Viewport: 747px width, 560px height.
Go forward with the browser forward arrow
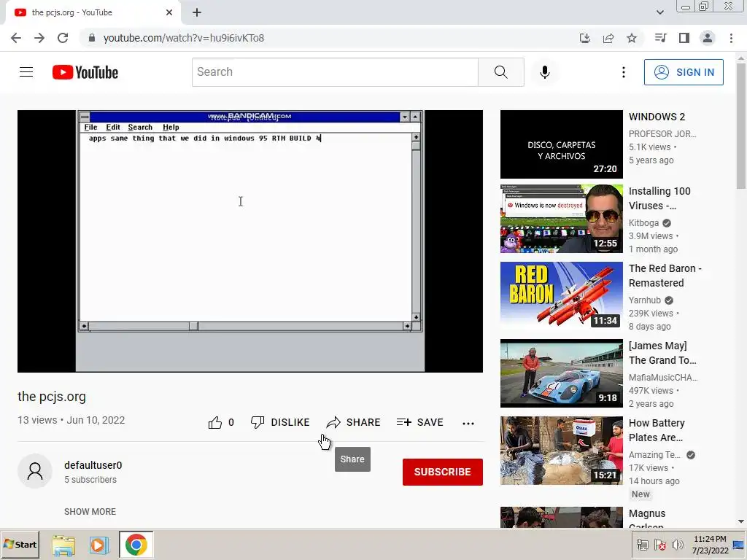pyautogui.click(x=39, y=38)
